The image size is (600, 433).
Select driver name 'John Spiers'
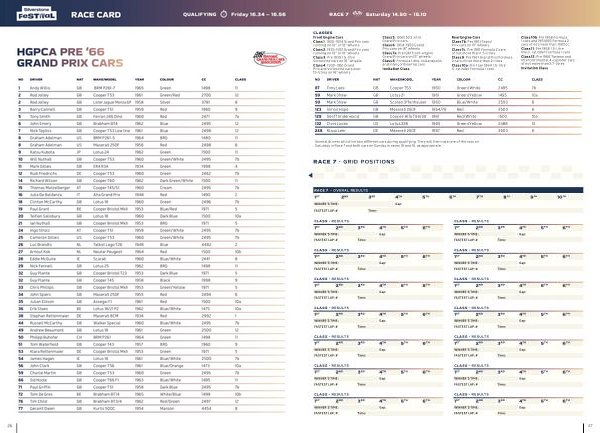coord(40,295)
